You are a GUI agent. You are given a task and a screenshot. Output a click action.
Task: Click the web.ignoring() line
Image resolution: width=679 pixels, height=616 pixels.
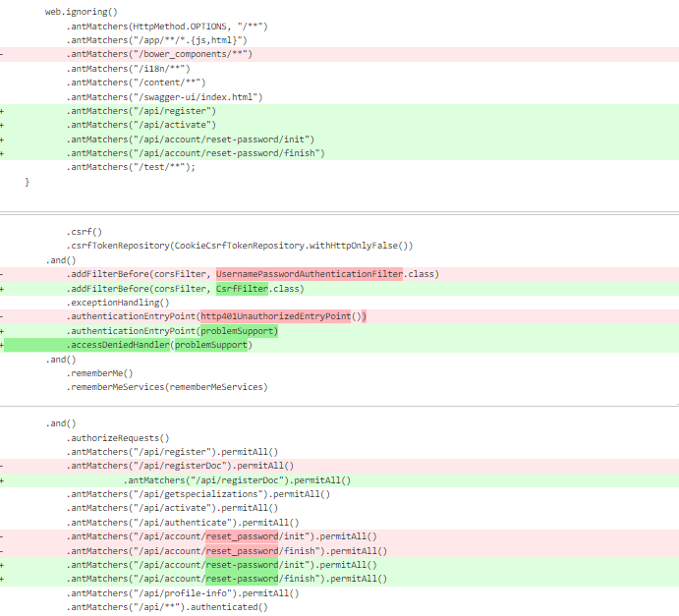[81, 12]
